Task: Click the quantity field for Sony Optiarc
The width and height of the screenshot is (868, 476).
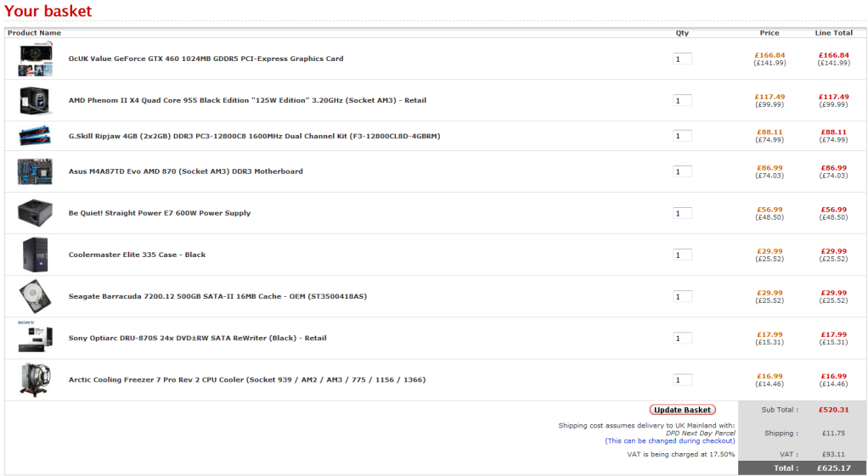Action: point(682,339)
